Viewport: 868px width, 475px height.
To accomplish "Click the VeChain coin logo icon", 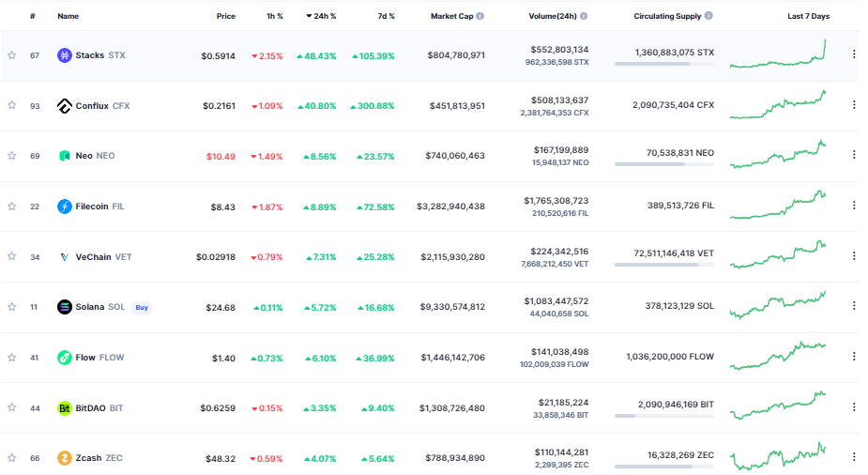I will point(65,257).
